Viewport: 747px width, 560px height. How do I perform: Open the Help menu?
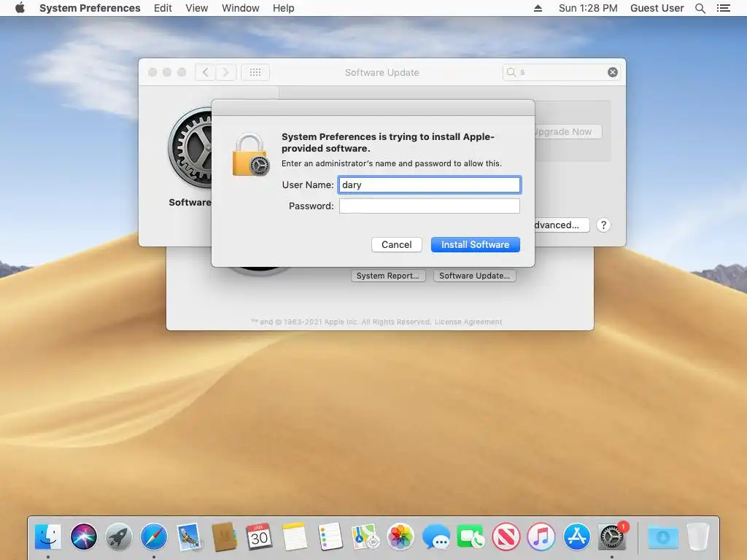coord(284,8)
